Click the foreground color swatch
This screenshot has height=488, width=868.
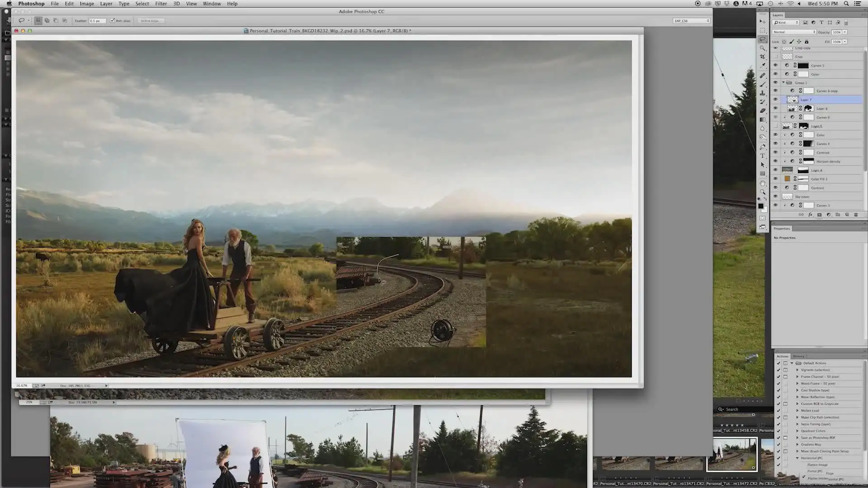(x=761, y=206)
